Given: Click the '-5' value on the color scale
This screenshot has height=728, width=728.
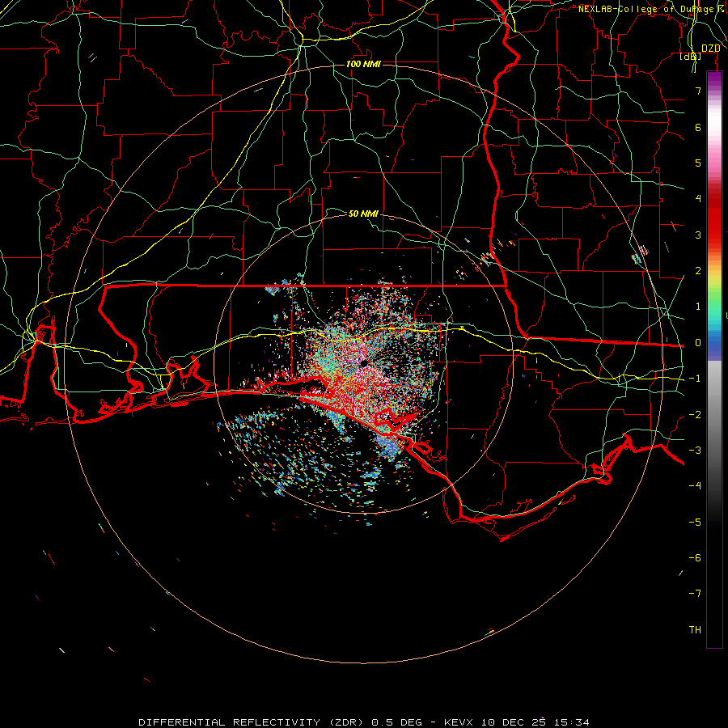Looking at the screenshot, I should pyautogui.click(x=695, y=523).
